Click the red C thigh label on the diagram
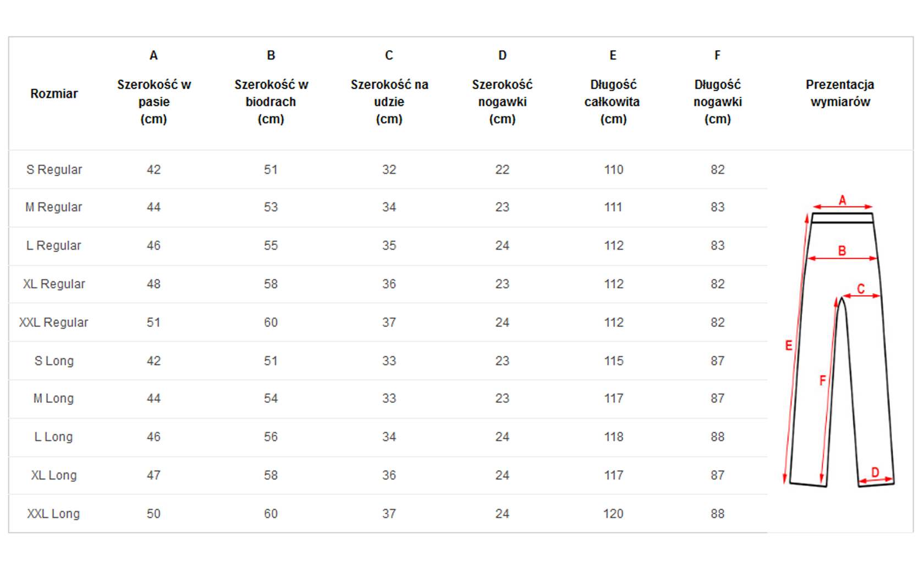 (861, 289)
